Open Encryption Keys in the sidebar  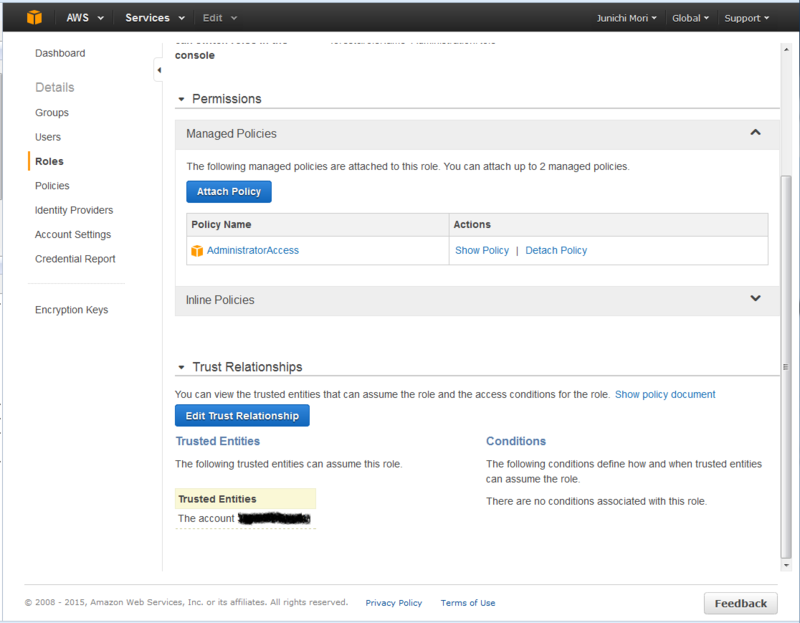click(x=71, y=310)
